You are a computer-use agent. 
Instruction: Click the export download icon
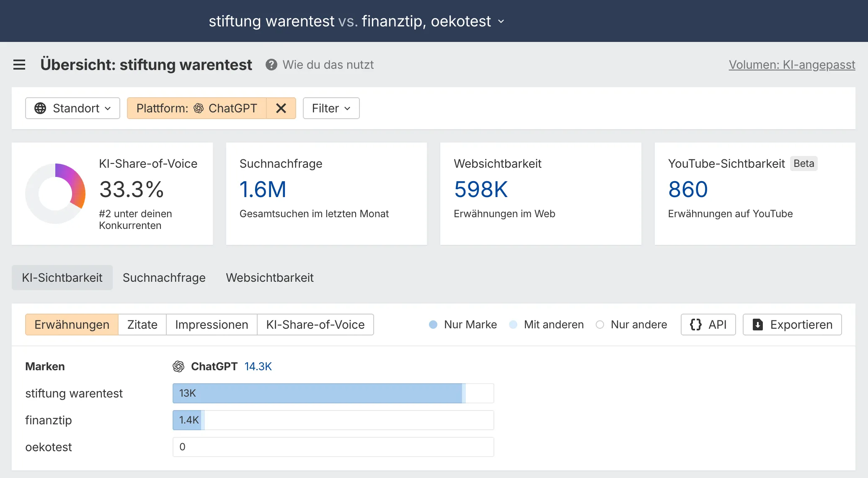click(x=758, y=325)
